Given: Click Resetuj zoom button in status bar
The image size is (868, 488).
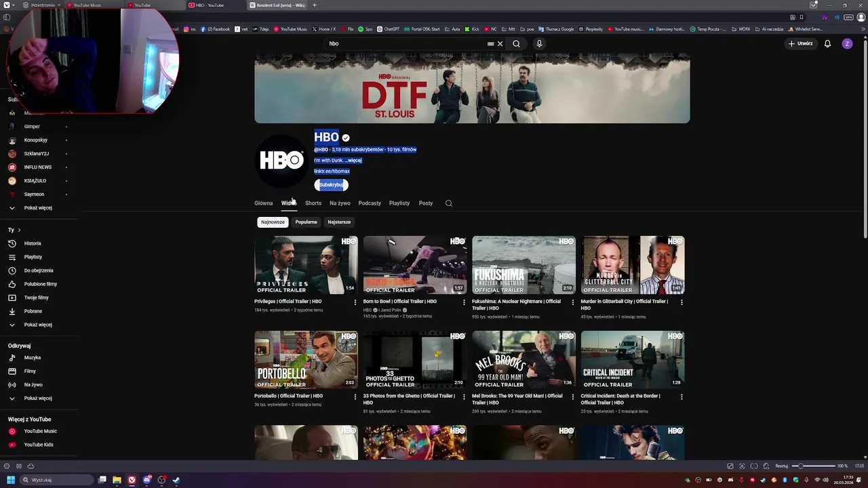Looking at the screenshot, I should [781, 466].
